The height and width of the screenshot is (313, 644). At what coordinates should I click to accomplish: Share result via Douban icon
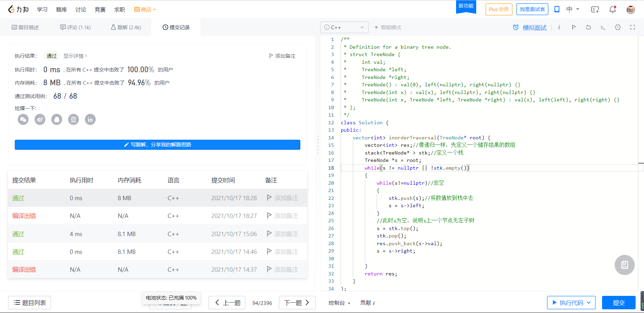point(73,119)
